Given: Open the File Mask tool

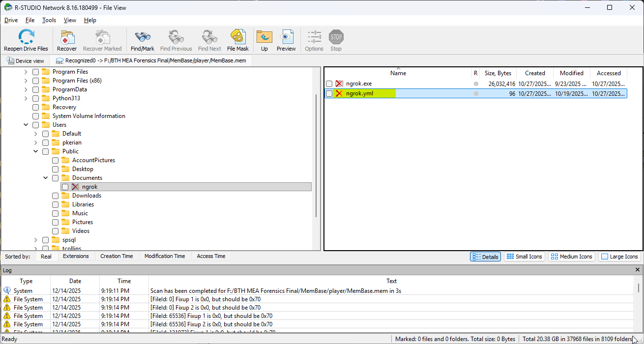Looking at the screenshot, I should (x=238, y=37).
